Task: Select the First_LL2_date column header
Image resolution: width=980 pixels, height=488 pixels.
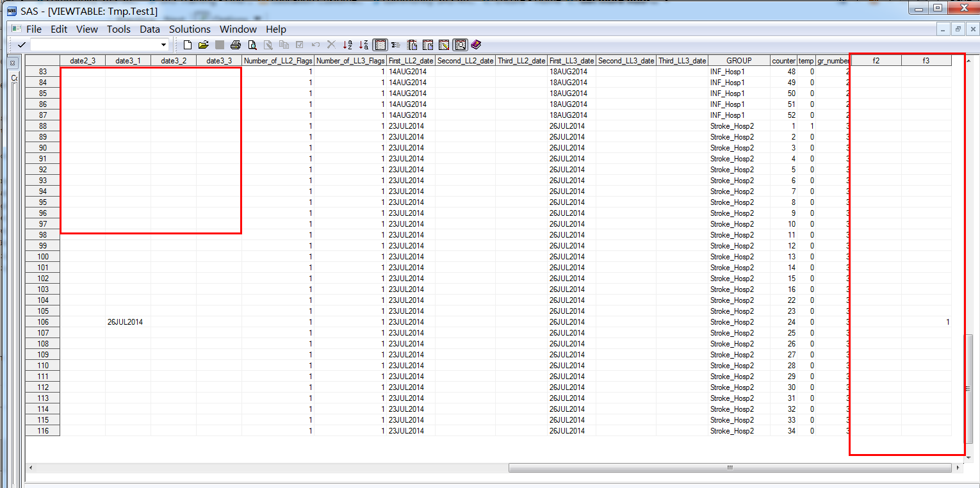Action: (x=411, y=61)
